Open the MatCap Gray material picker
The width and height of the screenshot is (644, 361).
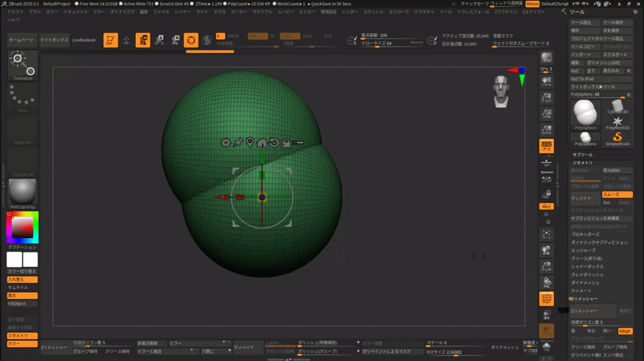(23, 194)
